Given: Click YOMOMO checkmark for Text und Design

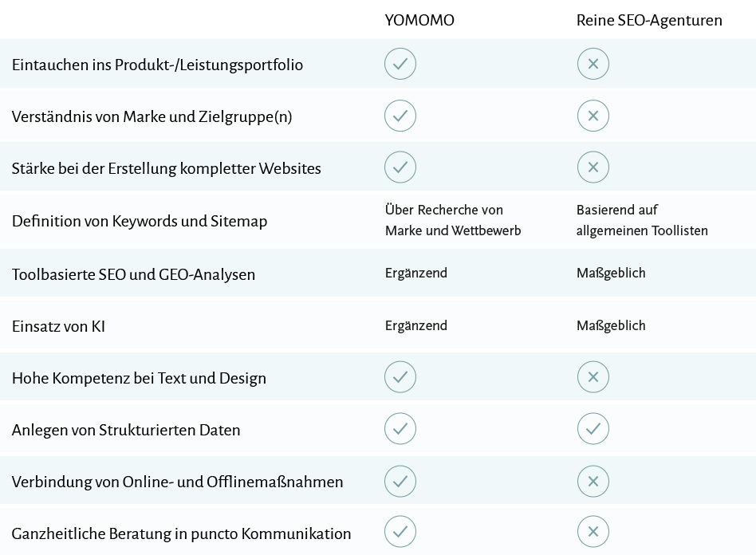Looking at the screenshot, I should (x=400, y=377).
